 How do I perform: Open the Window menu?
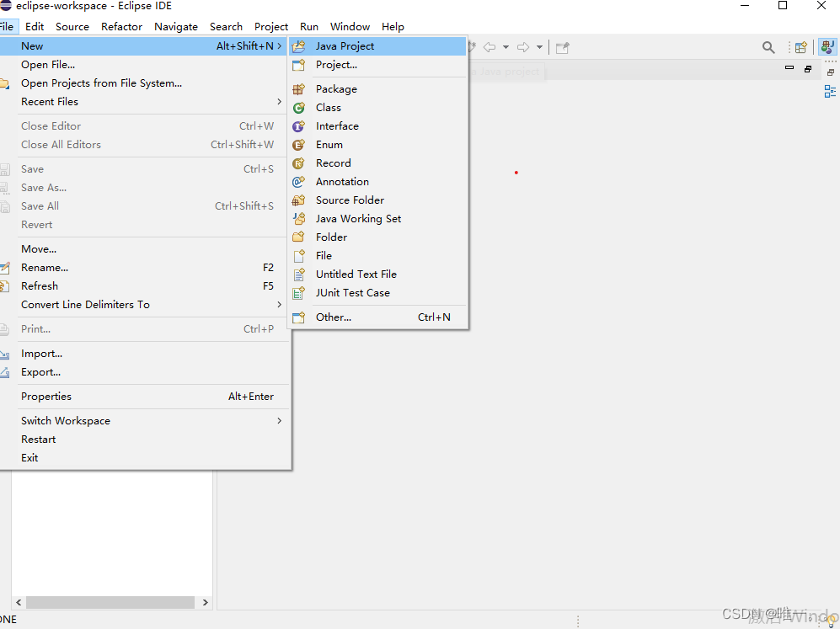350,27
